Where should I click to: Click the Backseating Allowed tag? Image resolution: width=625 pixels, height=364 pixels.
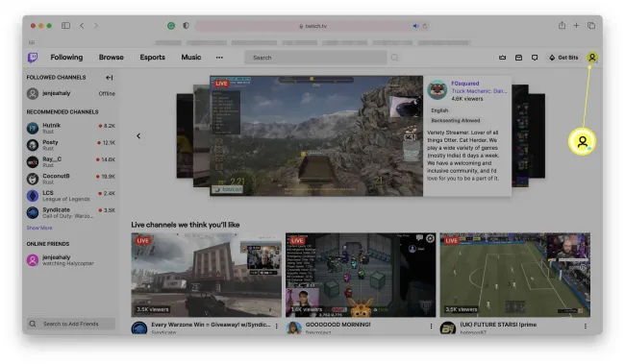455,120
